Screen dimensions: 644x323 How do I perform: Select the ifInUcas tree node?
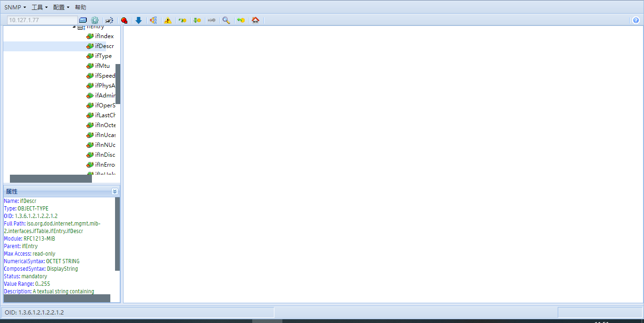click(x=105, y=135)
